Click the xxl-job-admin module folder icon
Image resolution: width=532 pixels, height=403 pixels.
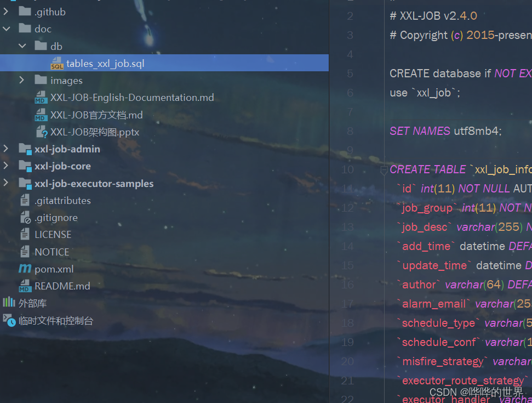coord(25,149)
